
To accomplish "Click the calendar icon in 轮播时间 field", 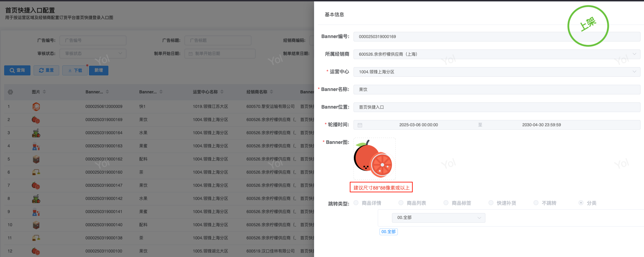I will 360,125.
